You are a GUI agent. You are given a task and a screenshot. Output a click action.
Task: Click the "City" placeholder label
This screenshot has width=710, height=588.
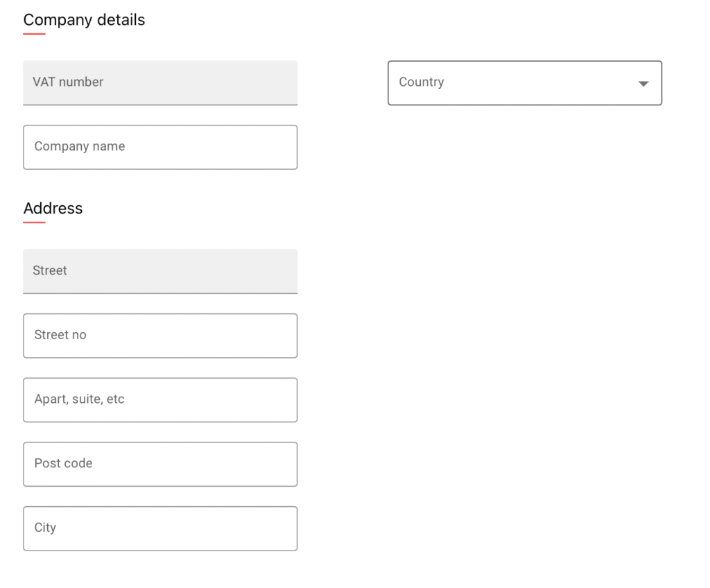pyautogui.click(x=45, y=528)
